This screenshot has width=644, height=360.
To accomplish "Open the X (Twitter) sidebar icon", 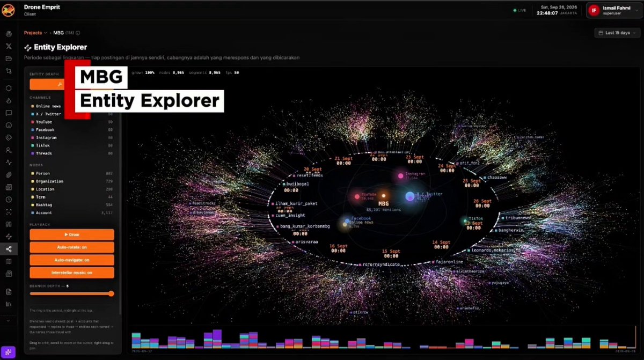I will 9,46.
